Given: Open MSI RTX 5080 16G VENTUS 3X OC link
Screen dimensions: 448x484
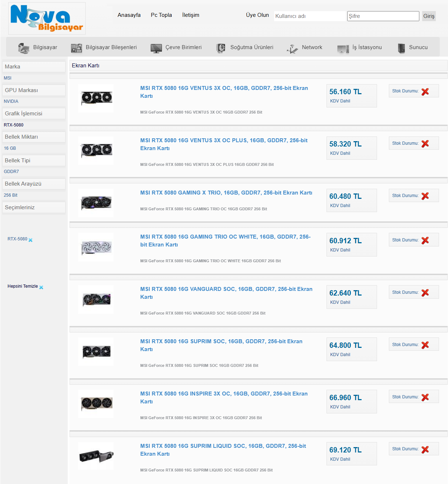Looking at the screenshot, I should click(x=224, y=92).
